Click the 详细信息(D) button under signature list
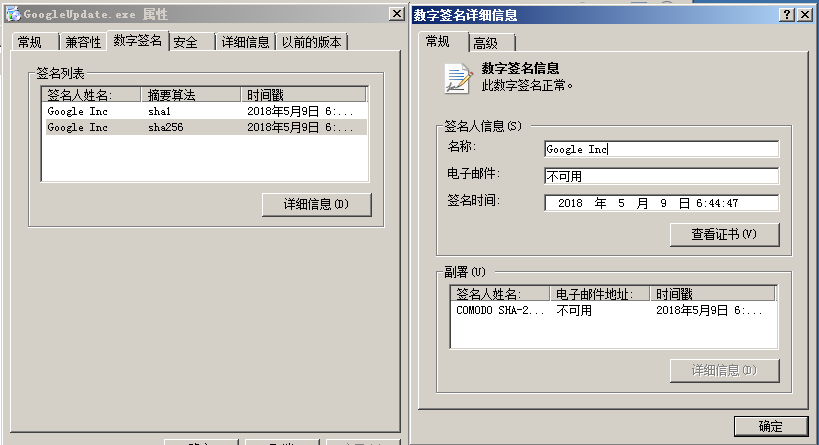 (317, 204)
